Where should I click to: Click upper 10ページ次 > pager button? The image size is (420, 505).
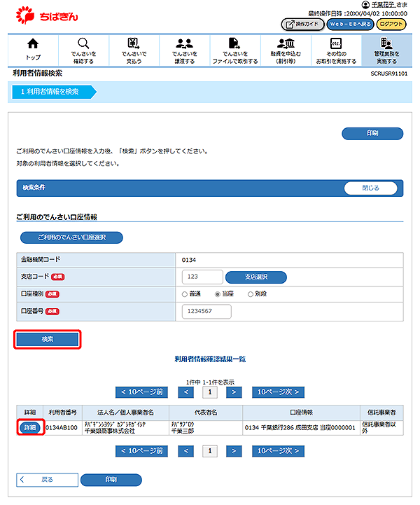(x=278, y=392)
